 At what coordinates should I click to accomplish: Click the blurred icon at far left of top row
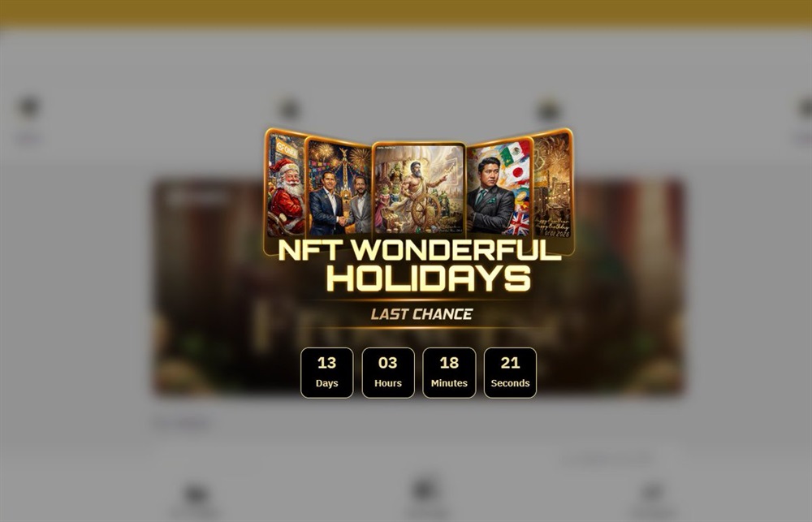pyautogui.click(x=29, y=107)
